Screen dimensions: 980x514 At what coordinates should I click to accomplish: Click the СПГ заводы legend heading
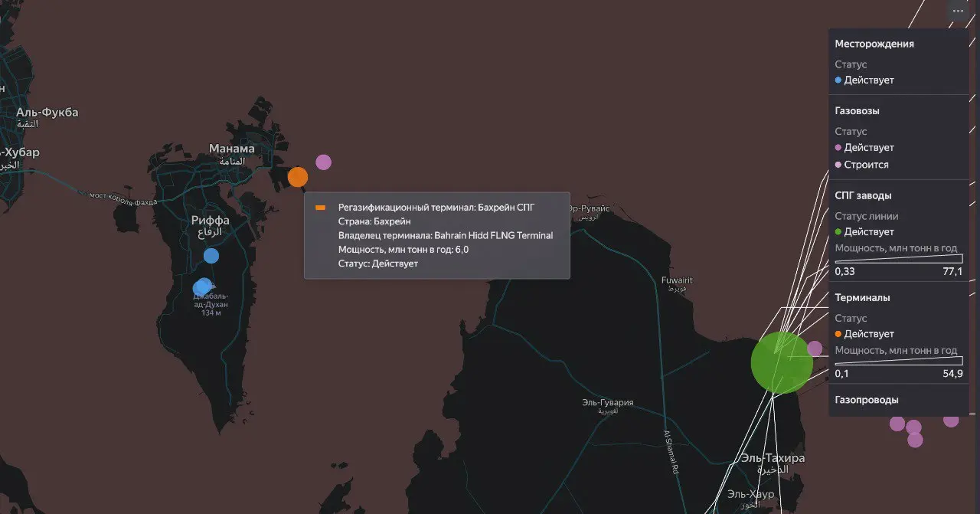click(x=863, y=196)
